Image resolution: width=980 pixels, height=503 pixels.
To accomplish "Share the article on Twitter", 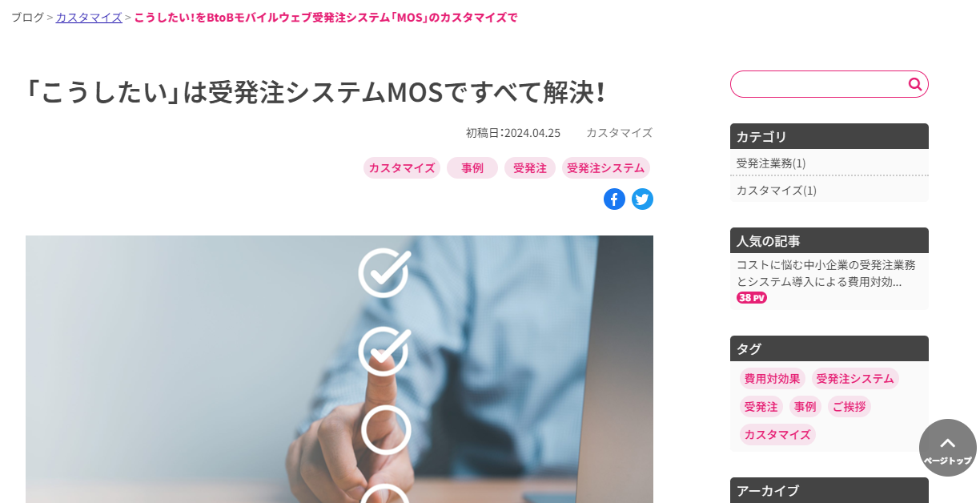I will point(643,199).
